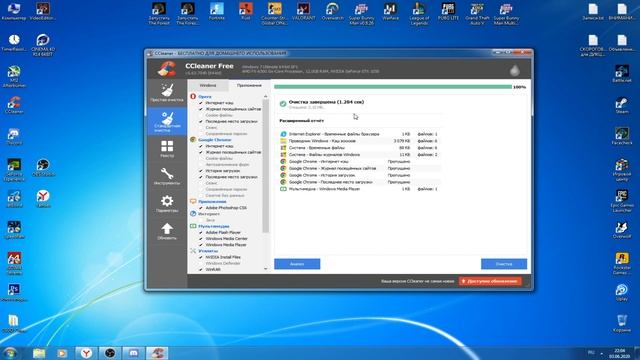Viewport: 640px width, 360px height.
Task: Collapse the Мультимедиа section header
Action: (213, 226)
